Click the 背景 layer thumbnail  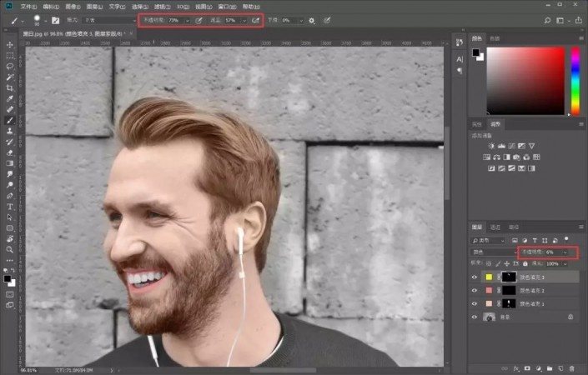[490, 317]
